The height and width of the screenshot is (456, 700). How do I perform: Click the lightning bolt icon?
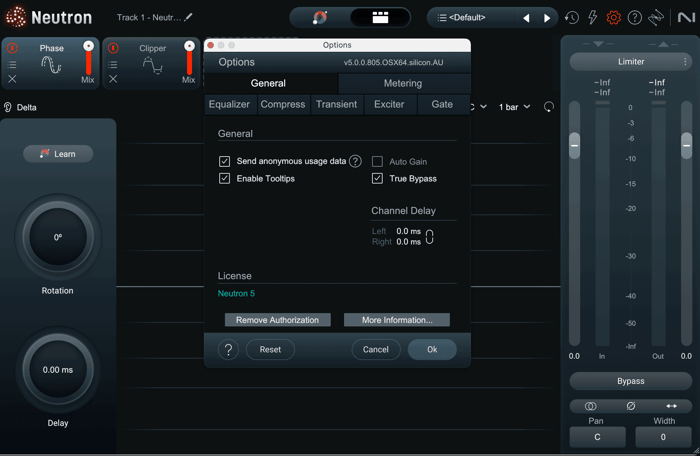pos(592,17)
